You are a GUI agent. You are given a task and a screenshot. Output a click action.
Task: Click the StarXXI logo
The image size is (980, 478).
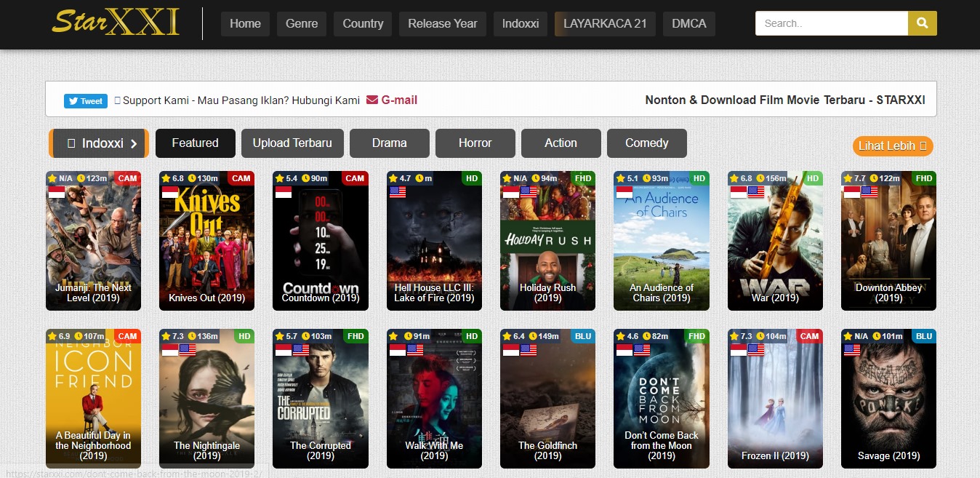click(x=116, y=22)
